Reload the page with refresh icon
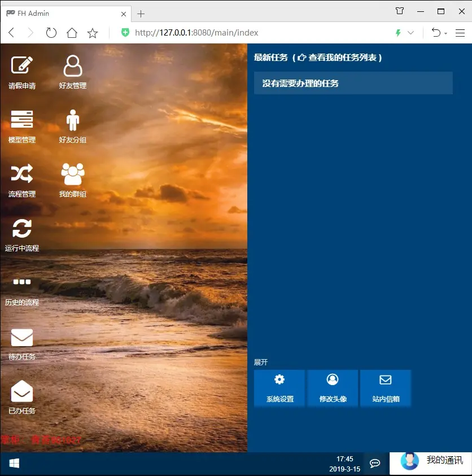 click(51, 33)
